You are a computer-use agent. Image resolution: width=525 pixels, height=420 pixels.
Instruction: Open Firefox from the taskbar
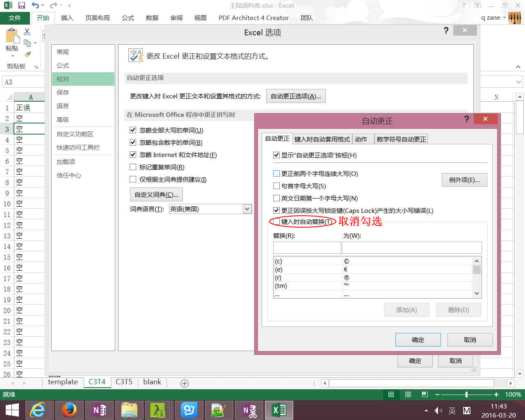(68, 410)
